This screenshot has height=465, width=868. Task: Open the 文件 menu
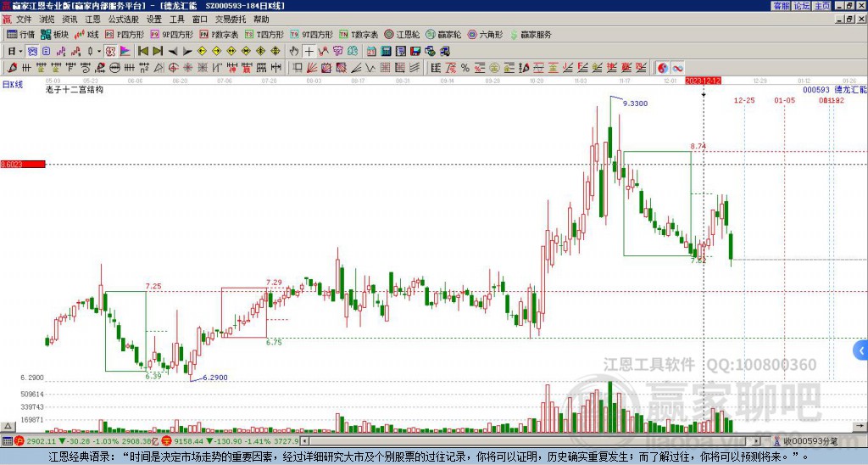point(24,20)
